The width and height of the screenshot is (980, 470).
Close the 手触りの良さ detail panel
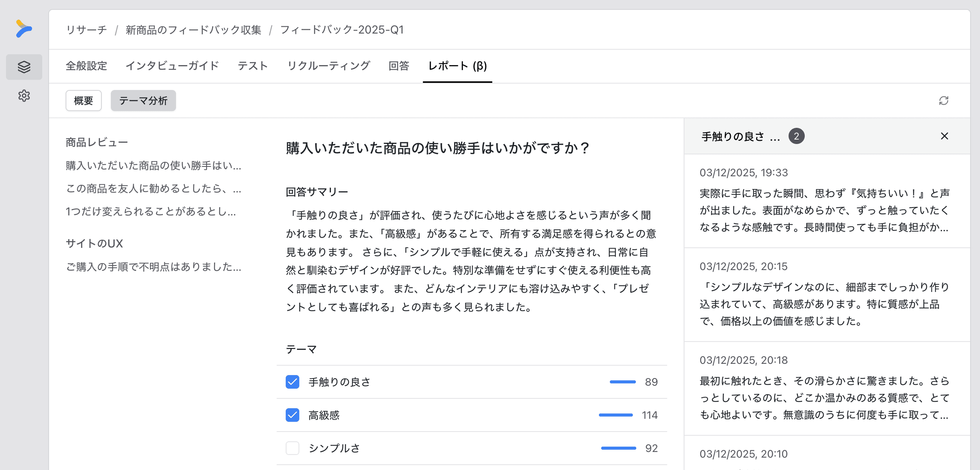tap(944, 136)
